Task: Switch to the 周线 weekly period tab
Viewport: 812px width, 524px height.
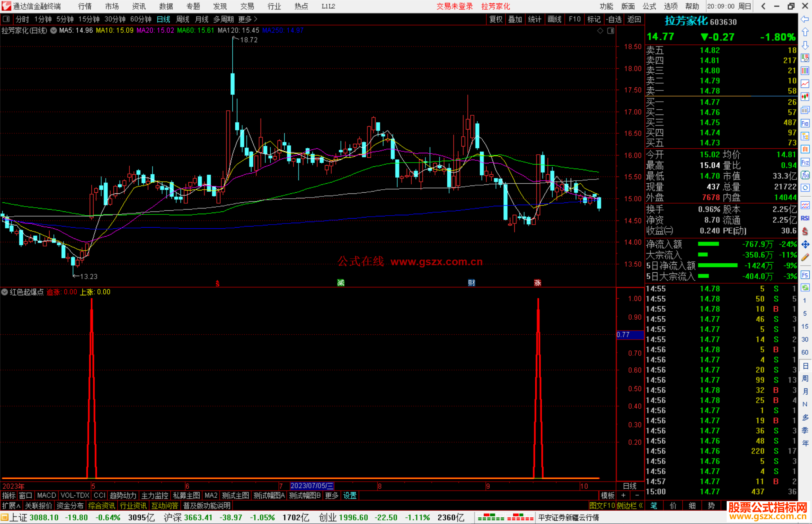Action: point(183,19)
